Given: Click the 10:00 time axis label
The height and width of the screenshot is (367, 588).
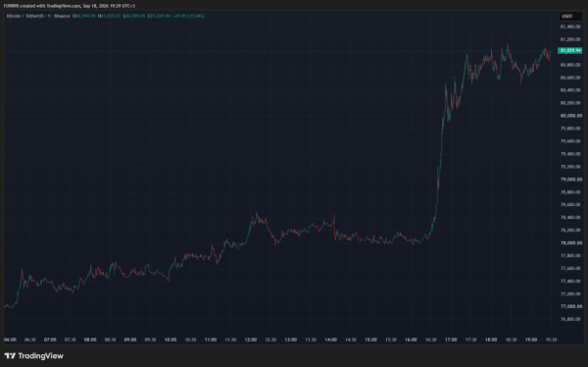Looking at the screenshot, I should pyautogui.click(x=171, y=340).
